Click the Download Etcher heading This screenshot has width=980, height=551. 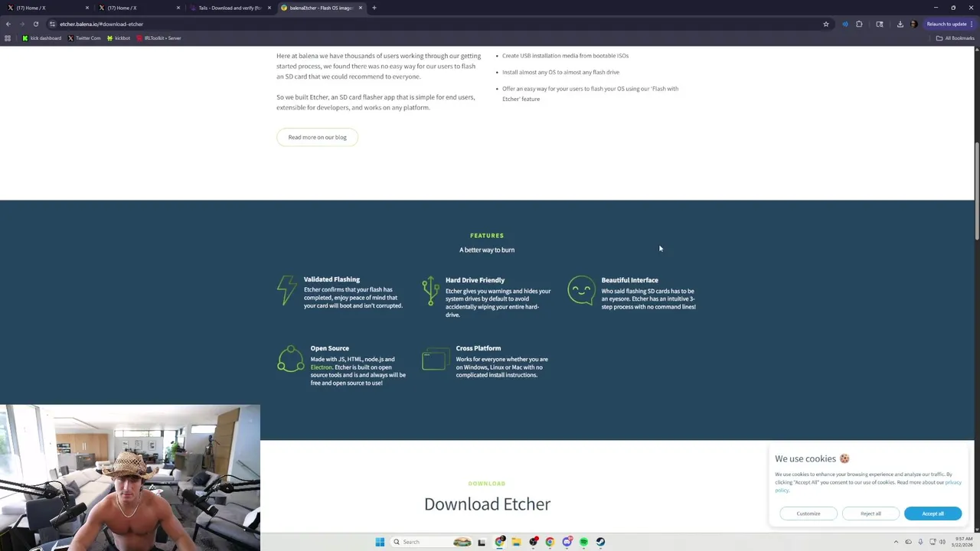487,504
